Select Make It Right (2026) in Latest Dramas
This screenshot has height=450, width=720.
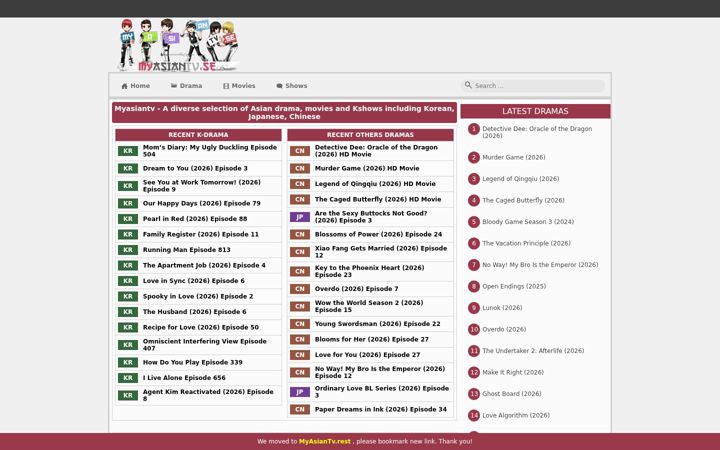tap(513, 373)
